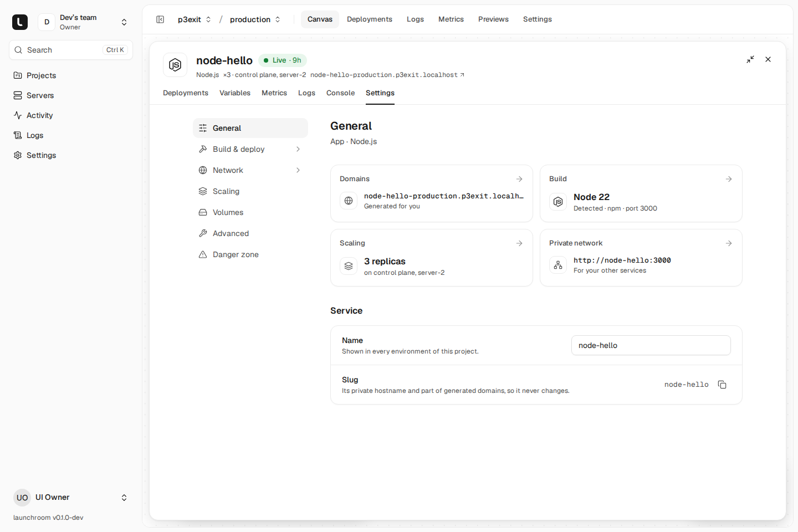The height and width of the screenshot is (532, 798).
Task: Open the Private network card arrow
Action: pyautogui.click(x=729, y=243)
